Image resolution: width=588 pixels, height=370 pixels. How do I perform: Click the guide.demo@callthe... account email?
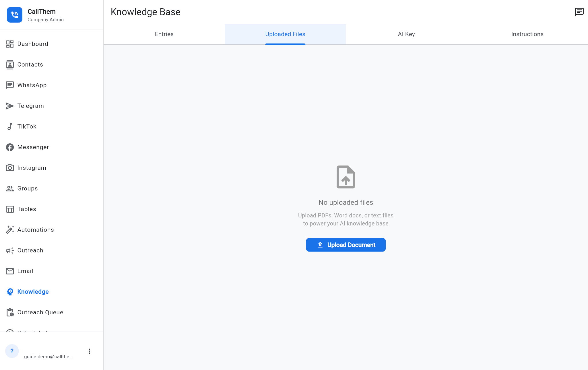tap(48, 357)
